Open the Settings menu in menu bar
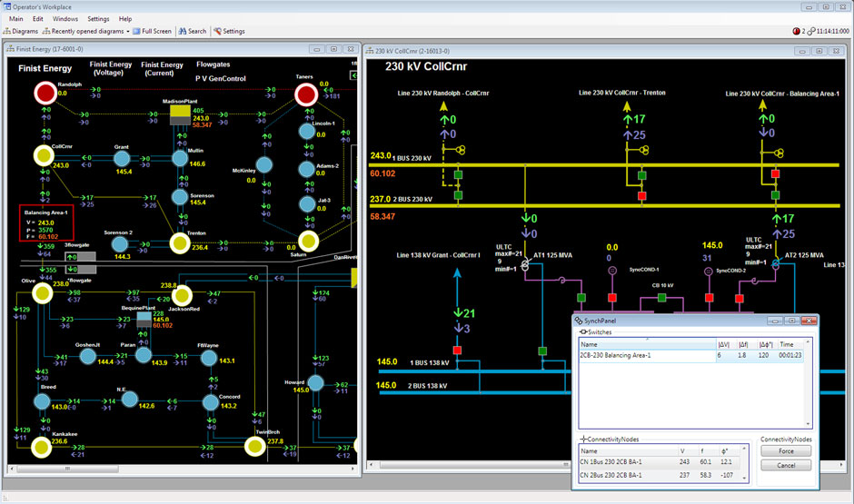Image resolution: width=854 pixels, height=504 pixels. (99, 18)
